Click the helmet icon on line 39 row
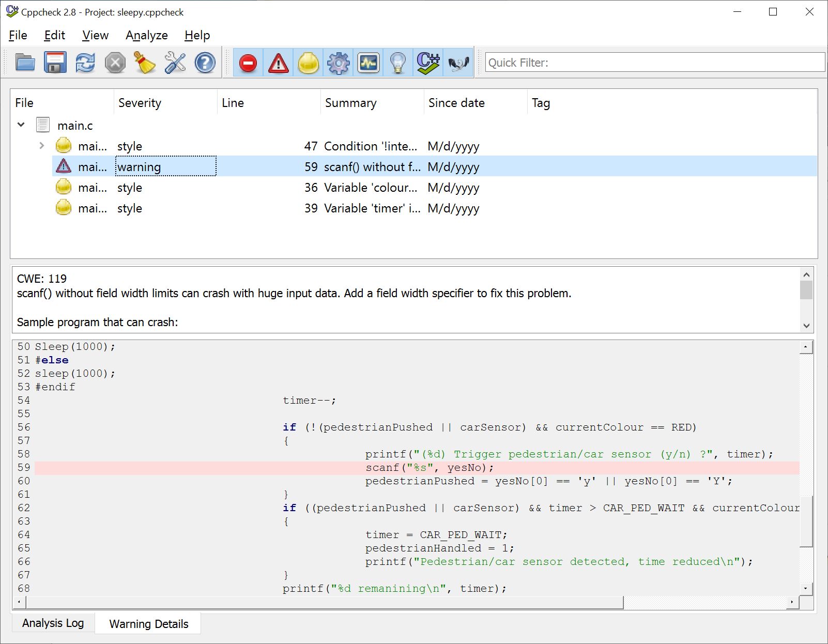This screenshot has width=828, height=644. 64,208
